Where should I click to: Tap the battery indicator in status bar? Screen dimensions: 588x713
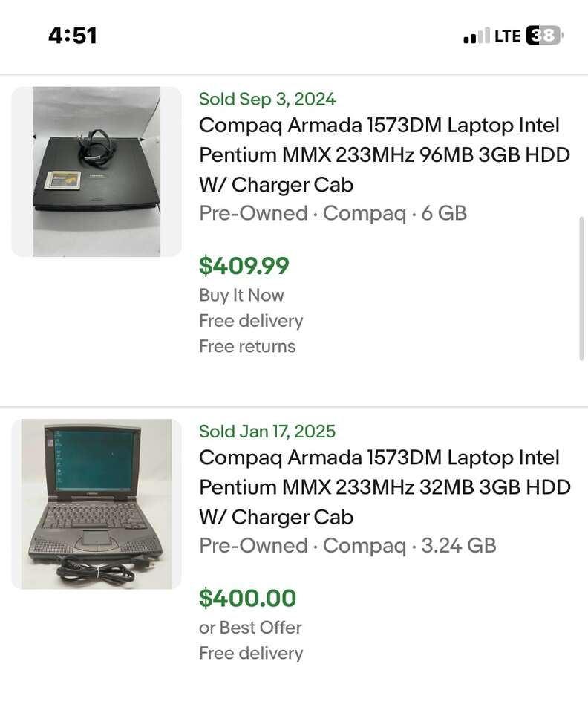tap(545, 36)
